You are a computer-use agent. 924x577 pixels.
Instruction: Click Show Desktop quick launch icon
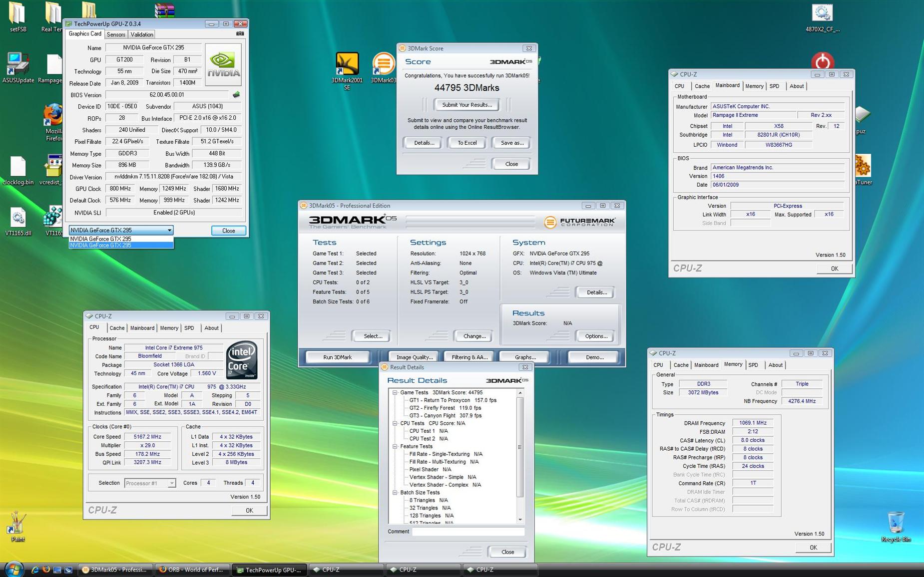click(57, 570)
